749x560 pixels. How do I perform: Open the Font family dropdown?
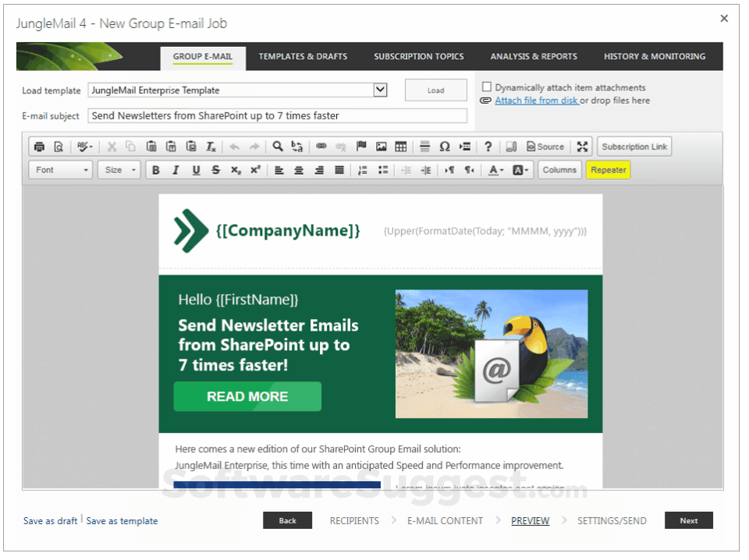pos(60,170)
